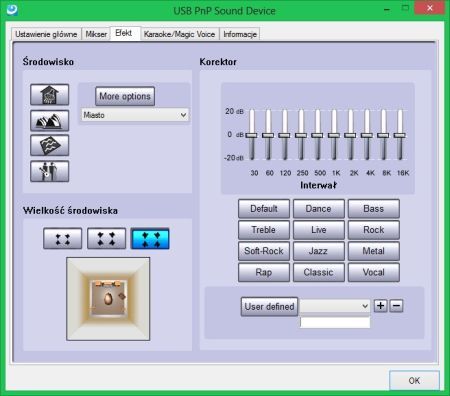Select the underwater environment icon

click(x=50, y=145)
